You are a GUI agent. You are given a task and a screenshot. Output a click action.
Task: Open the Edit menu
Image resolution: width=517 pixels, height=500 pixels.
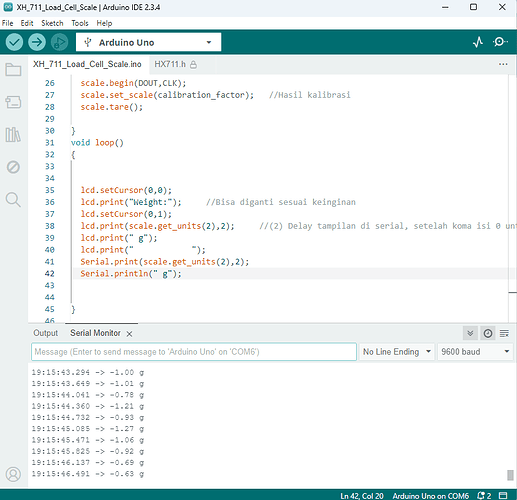click(x=27, y=23)
